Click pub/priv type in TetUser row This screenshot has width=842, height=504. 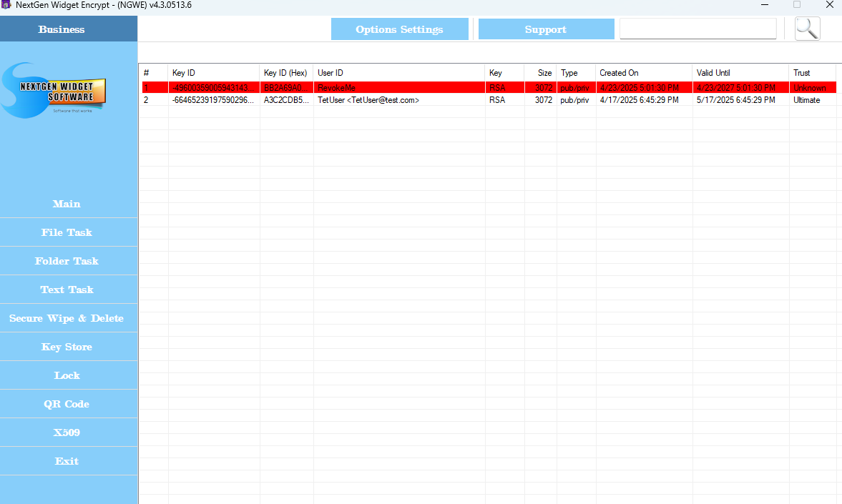(x=574, y=100)
